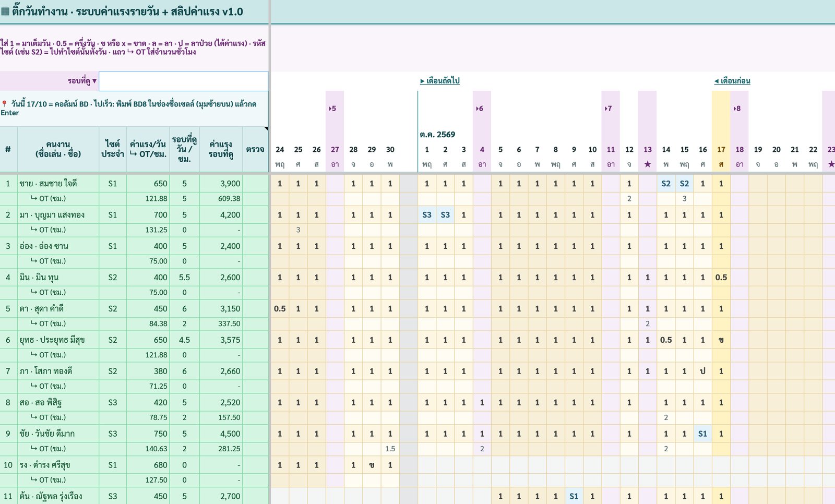Select the worker name รง · ดำรง ศรีสุข
The height and width of the screenshot is (504, 835).
click(x=44, y=465)
